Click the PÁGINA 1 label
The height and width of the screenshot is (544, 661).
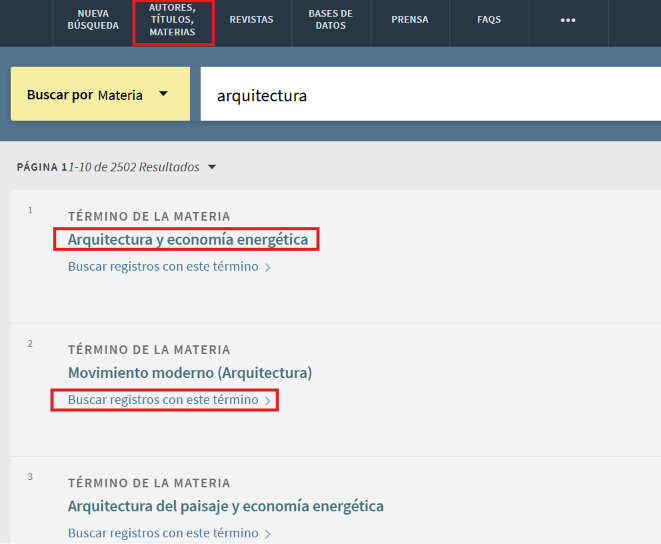tap(42, 167)
